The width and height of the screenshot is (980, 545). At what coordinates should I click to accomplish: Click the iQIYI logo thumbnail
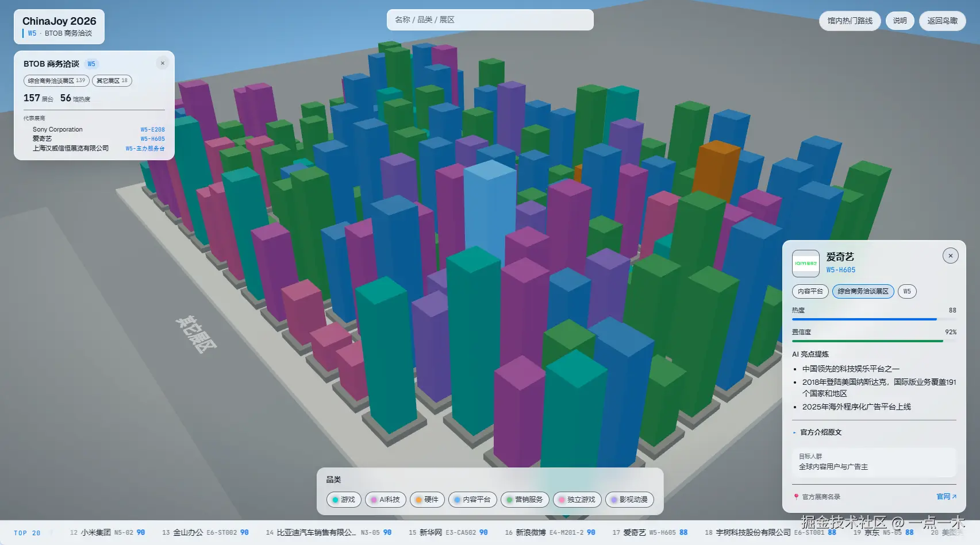[806, 264]
